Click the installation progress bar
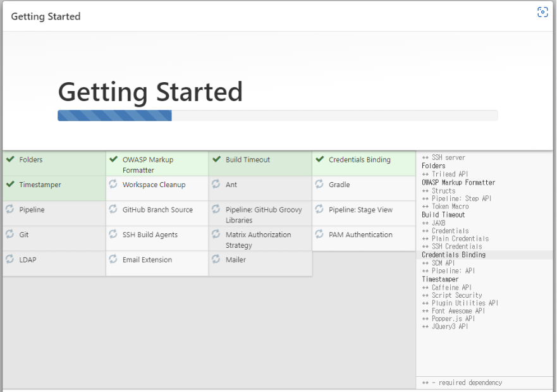 coord(278,116)
